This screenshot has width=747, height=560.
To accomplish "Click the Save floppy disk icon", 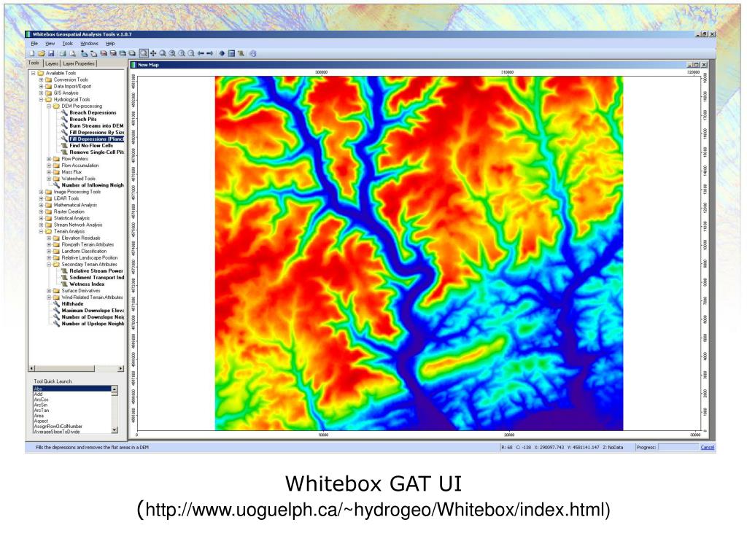I will (x=51, y=53).
